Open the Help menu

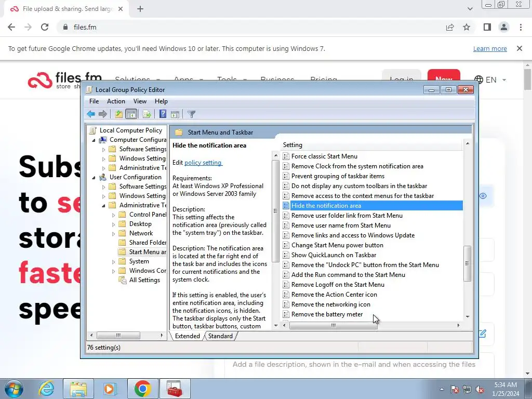click(161, 101)
